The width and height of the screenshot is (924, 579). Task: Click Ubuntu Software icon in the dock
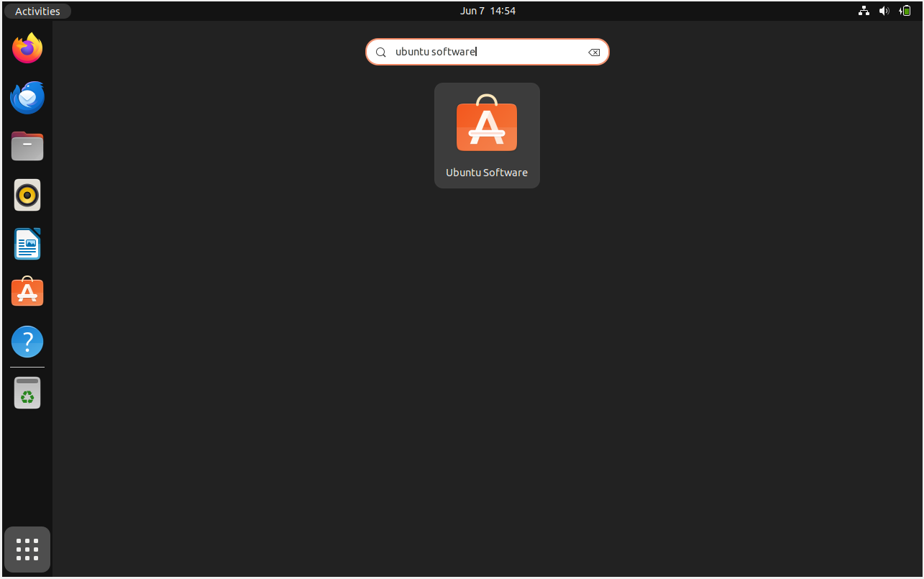pos(27,293)
